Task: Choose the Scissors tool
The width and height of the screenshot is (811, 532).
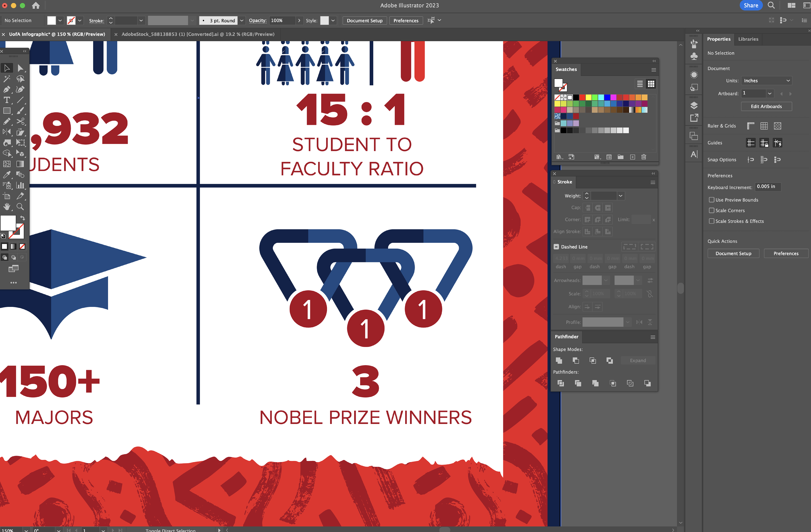Action: (20, 122)
